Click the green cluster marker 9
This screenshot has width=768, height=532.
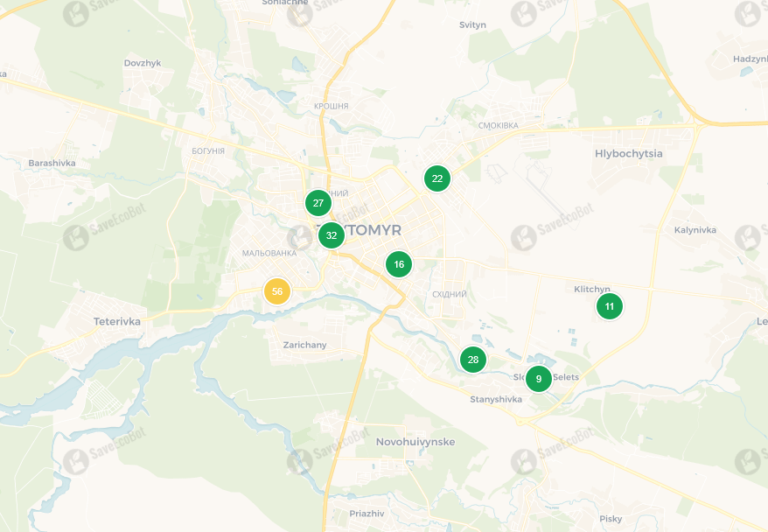[x=539, y=379]
